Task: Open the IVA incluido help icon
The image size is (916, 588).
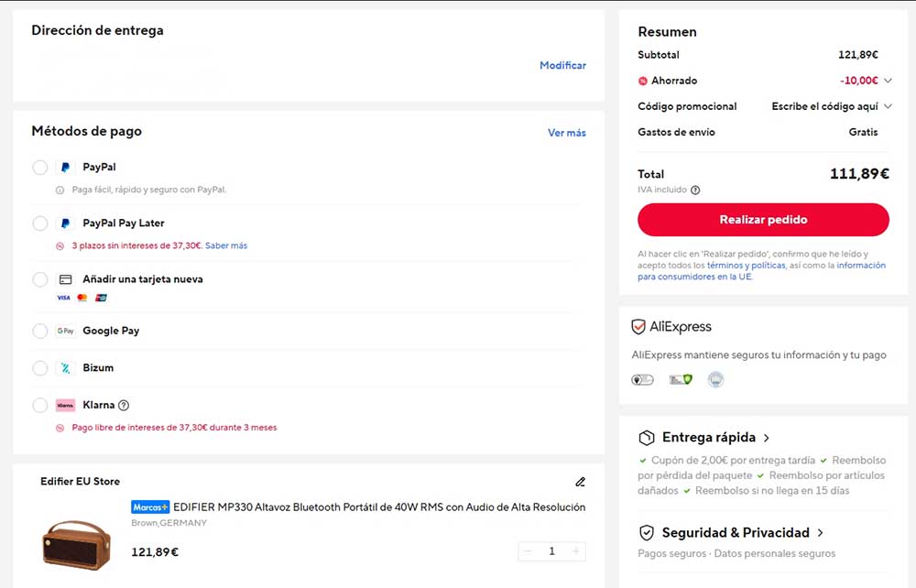Action: [x=695, y=191]
